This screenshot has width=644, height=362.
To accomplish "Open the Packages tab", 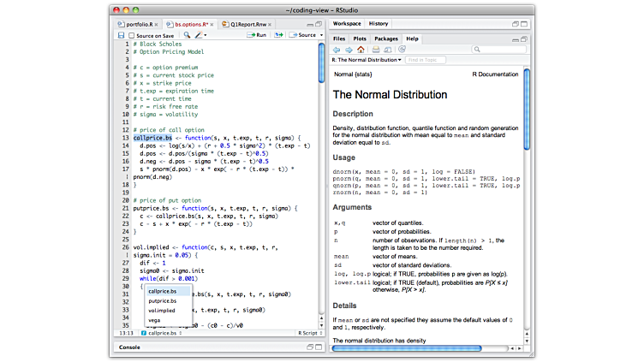I will 385,39.
